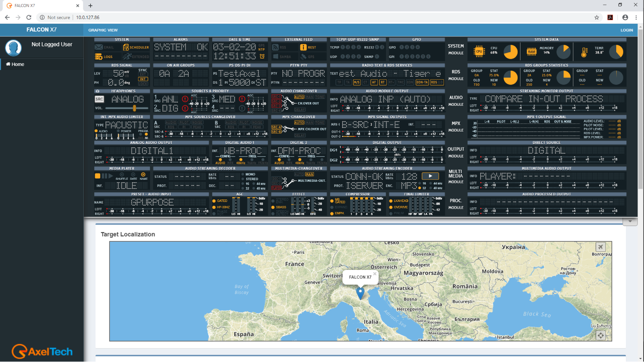Click the blue FALCON X7 map pin
The image size is (644, 362).
(360, 293)
